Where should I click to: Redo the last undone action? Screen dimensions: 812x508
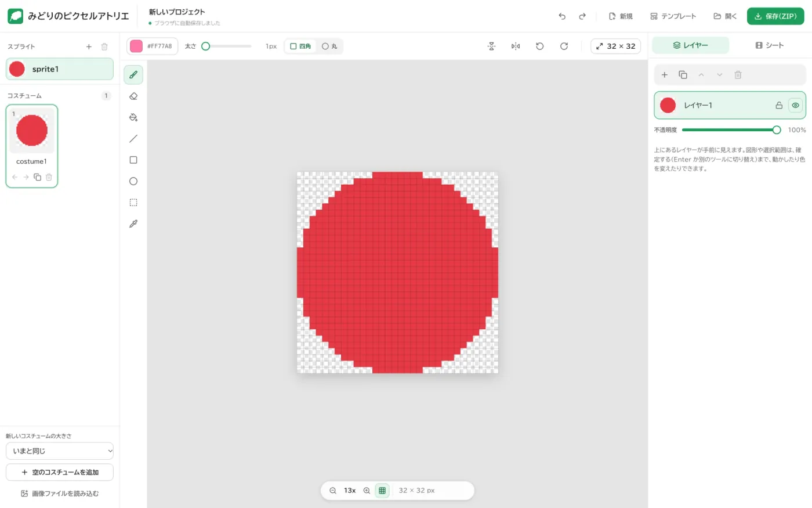click(x=582, y=16)
